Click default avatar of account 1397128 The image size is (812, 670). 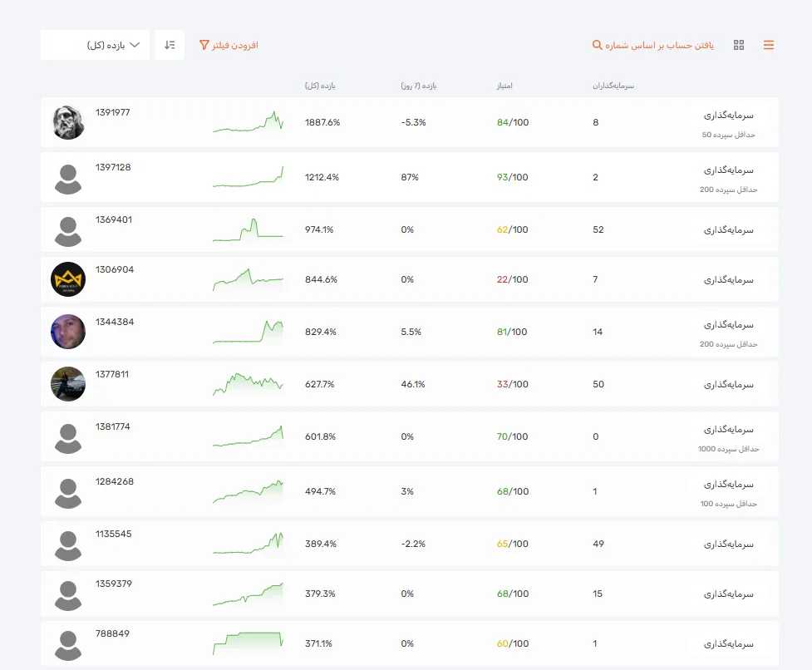tap(68, 177)
